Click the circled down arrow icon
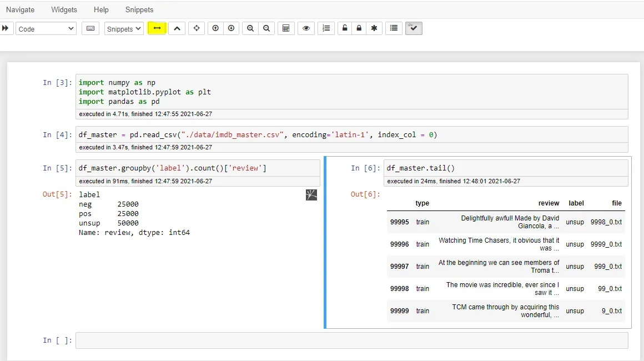Viewport: 644px width, 361px height. point(231,28)
